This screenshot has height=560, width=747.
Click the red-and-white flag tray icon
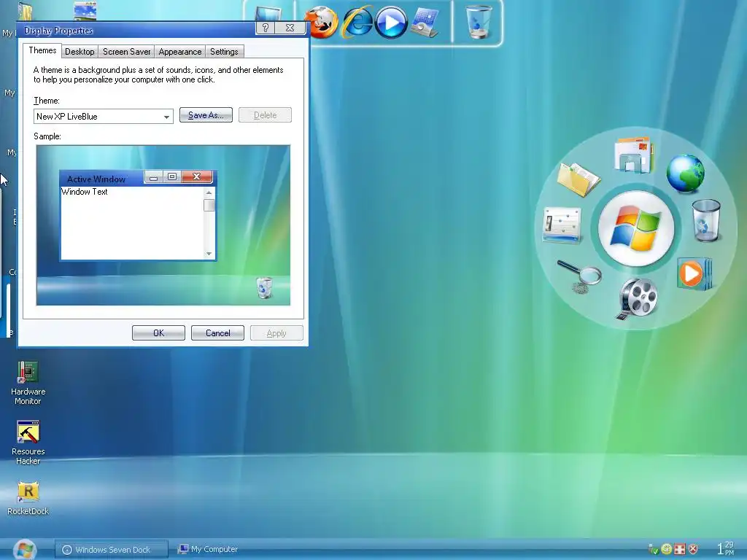tap(680, 549)
